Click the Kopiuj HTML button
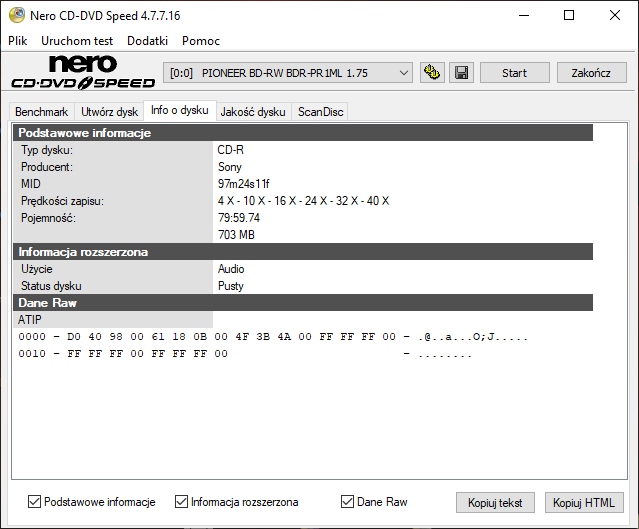The height and width of the screenshot is (529, 639). point(584,503)
